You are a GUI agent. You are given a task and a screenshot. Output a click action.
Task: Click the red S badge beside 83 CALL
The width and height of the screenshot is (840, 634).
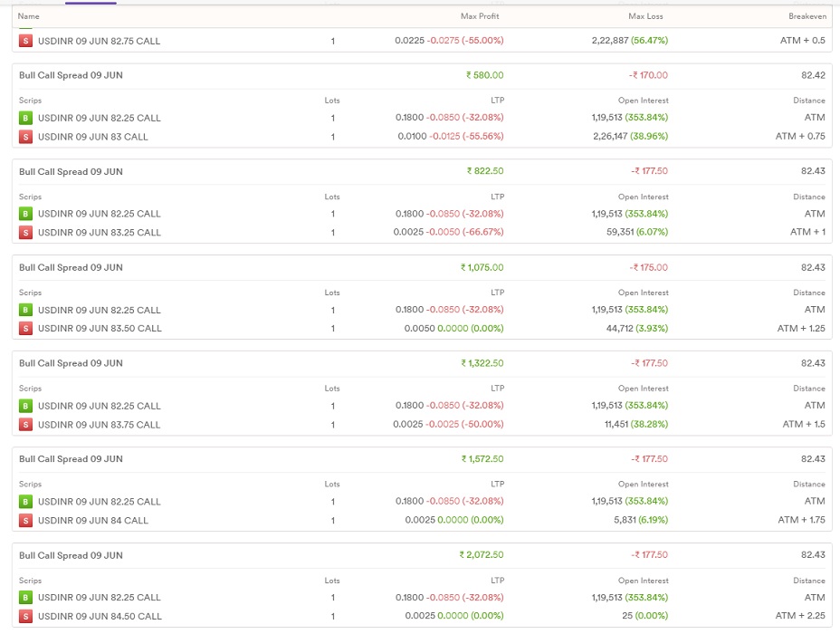point(25,137)
